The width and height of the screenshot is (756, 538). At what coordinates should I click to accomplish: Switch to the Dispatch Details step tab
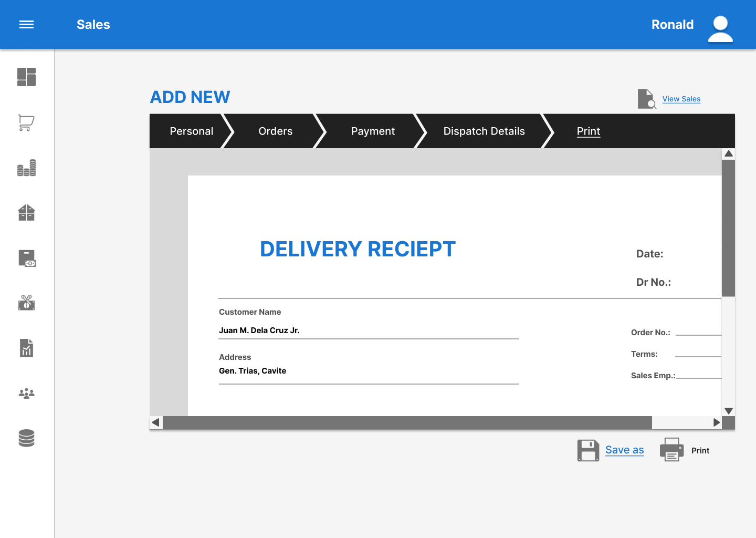[484, 131]
